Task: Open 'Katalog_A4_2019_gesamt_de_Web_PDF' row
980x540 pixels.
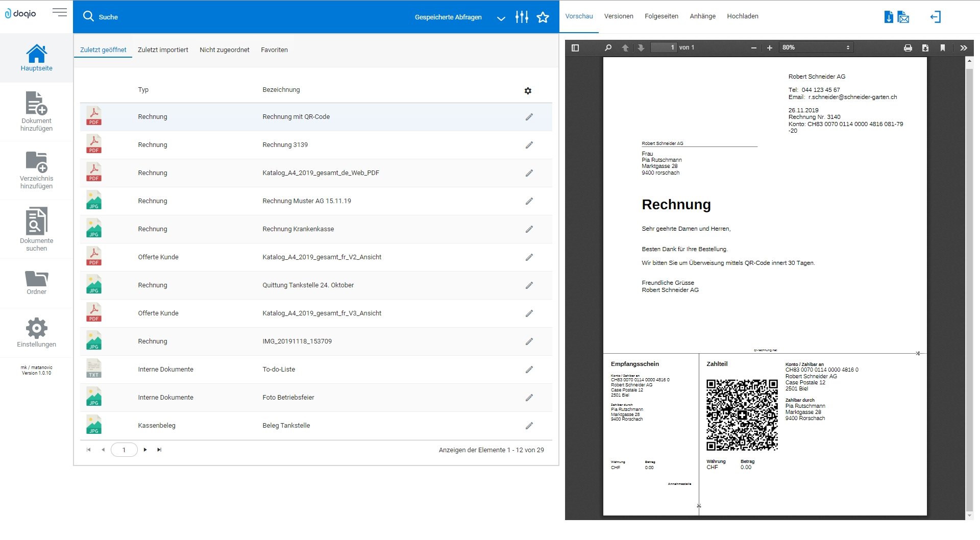Action: coord(316,173)
